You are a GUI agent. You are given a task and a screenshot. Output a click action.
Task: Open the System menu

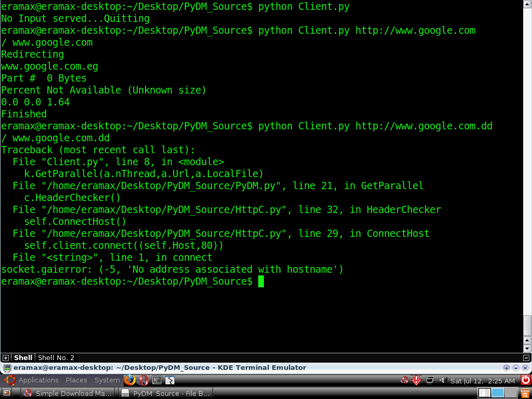click(x=107, y=380)
